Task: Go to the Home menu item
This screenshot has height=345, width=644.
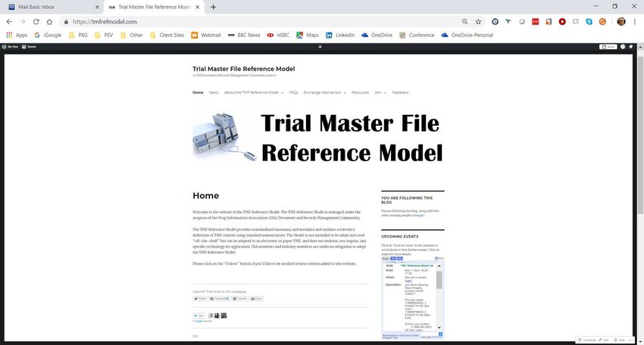Action: coord(198,93)
